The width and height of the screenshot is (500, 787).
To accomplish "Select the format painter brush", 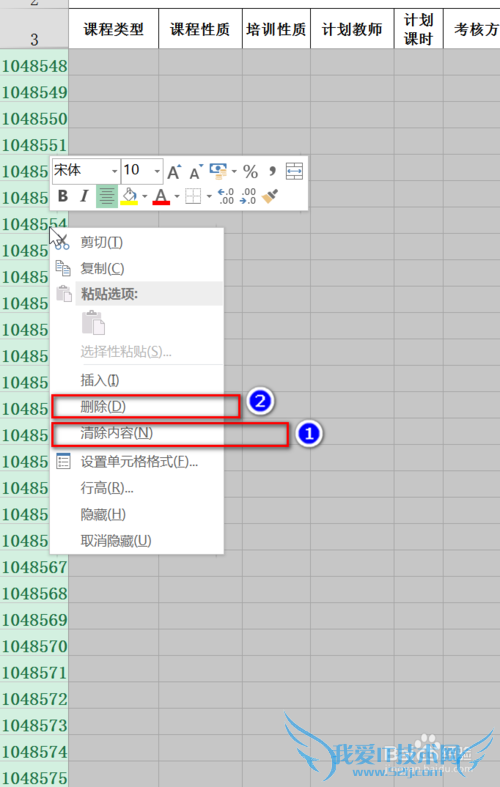I will (270, 196).
